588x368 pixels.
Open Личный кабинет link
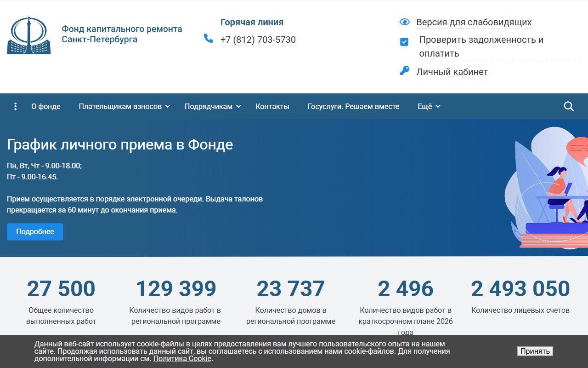coord(452,72)
